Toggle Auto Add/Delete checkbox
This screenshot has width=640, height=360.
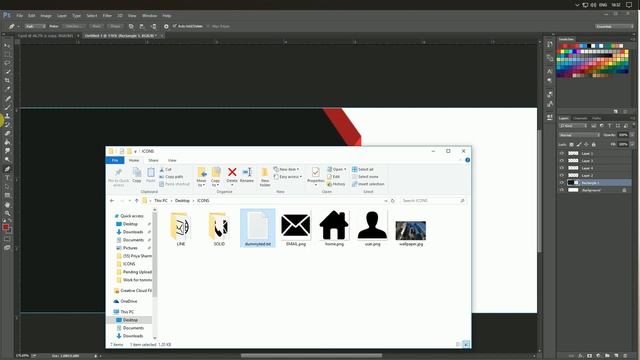[x=174, y=26]
